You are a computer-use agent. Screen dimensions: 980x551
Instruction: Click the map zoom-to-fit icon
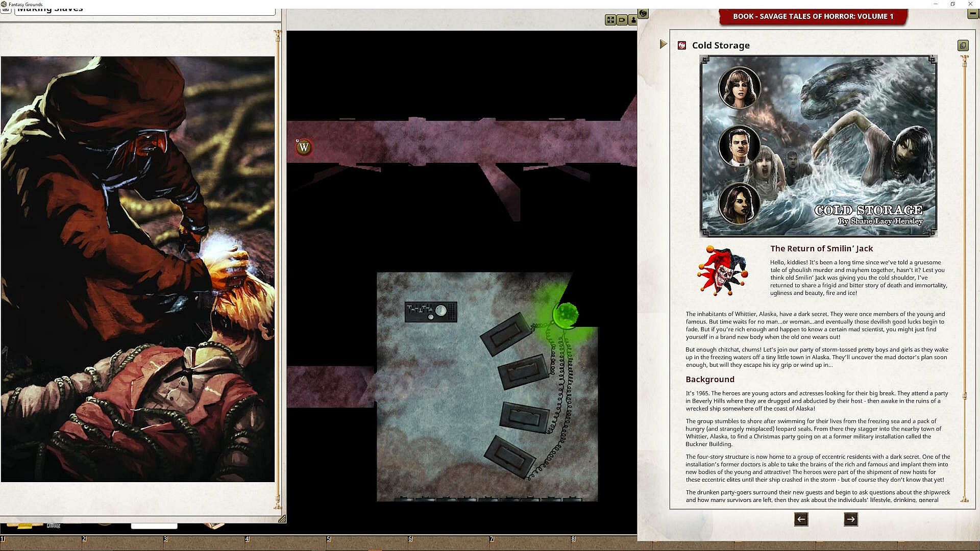click(x=610, y=20)
